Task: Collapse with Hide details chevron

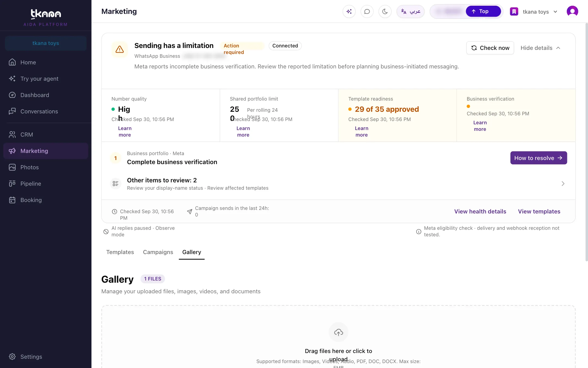Action: click(x=540, y=48)
